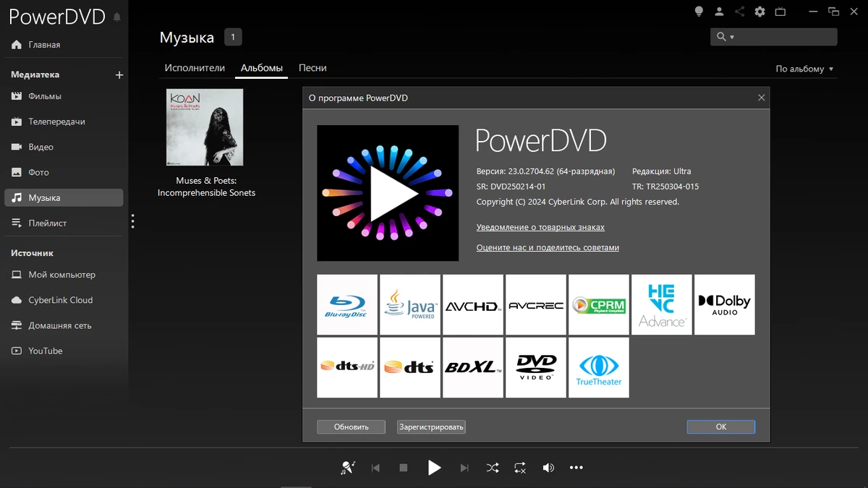Toggle repeat mode
This screenshot has height=488, width=868.
pyautogui.click(x=520, y=468)
